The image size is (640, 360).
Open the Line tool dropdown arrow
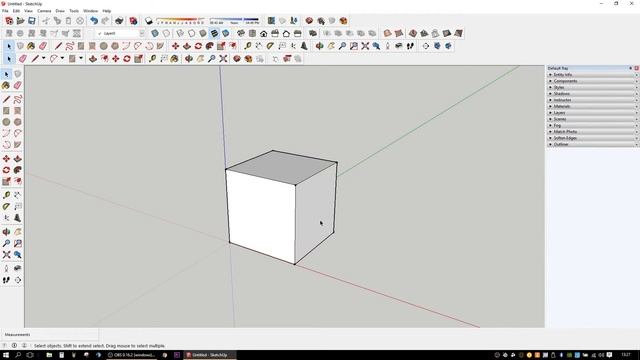(x=43, y=58)
